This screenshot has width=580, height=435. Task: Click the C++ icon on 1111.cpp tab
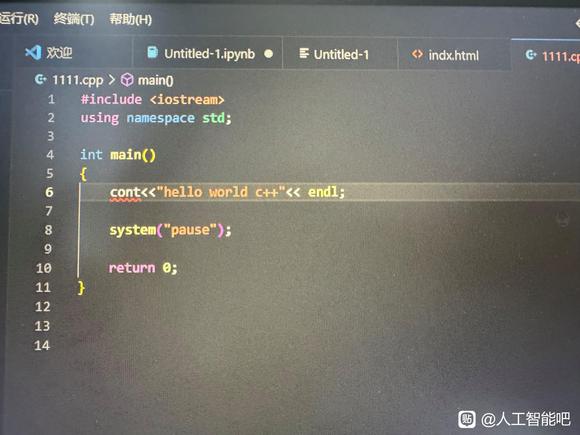(531, 55)
